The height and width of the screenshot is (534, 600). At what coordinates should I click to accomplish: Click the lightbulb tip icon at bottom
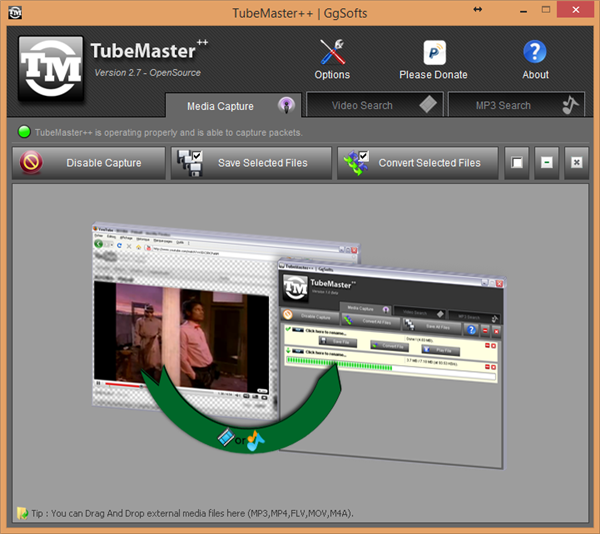[x=23, y=513]
